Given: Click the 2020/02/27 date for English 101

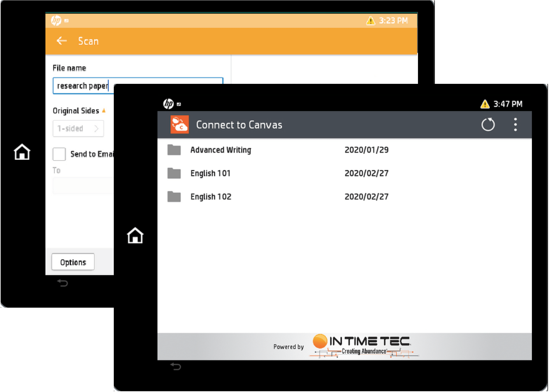Looking at the screenshot, I should point(367,173).
